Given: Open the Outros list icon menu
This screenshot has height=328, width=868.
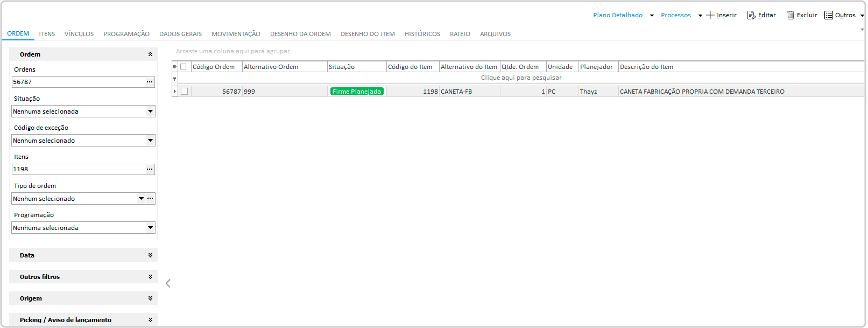Looking at the screenshot, I should pos(829,15).
